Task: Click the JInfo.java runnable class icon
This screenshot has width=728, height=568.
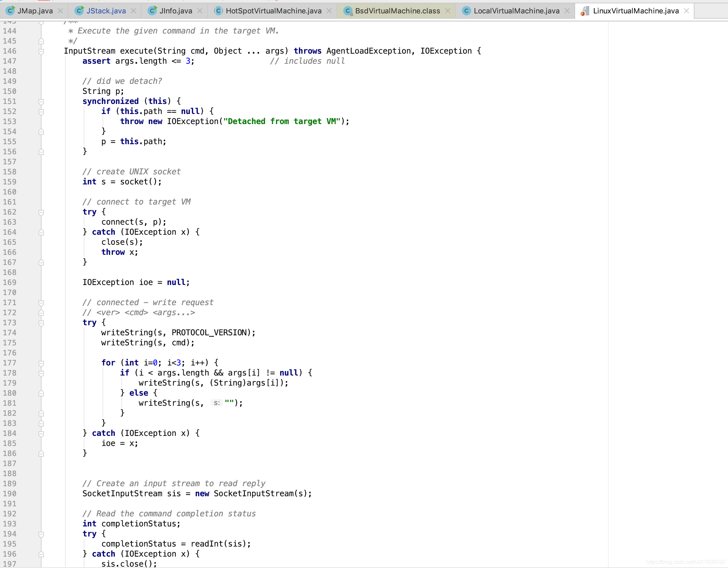Action: 152,11
